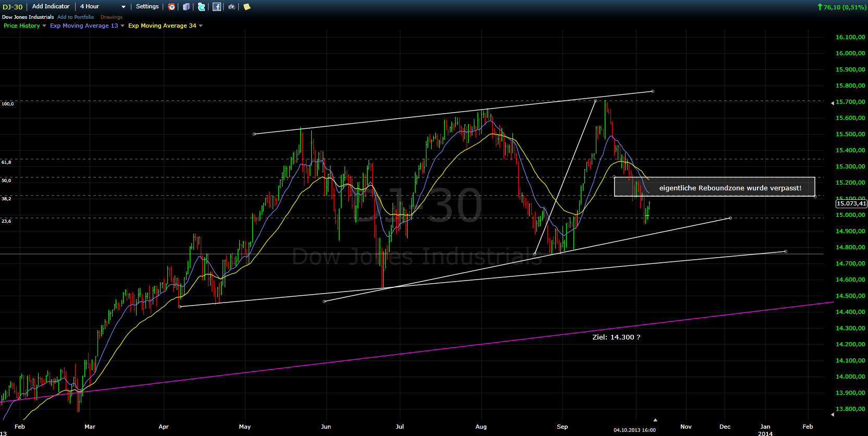868x436 pixels.
Task: Take chart snapshot with camera icon
Action: (232, 7)
